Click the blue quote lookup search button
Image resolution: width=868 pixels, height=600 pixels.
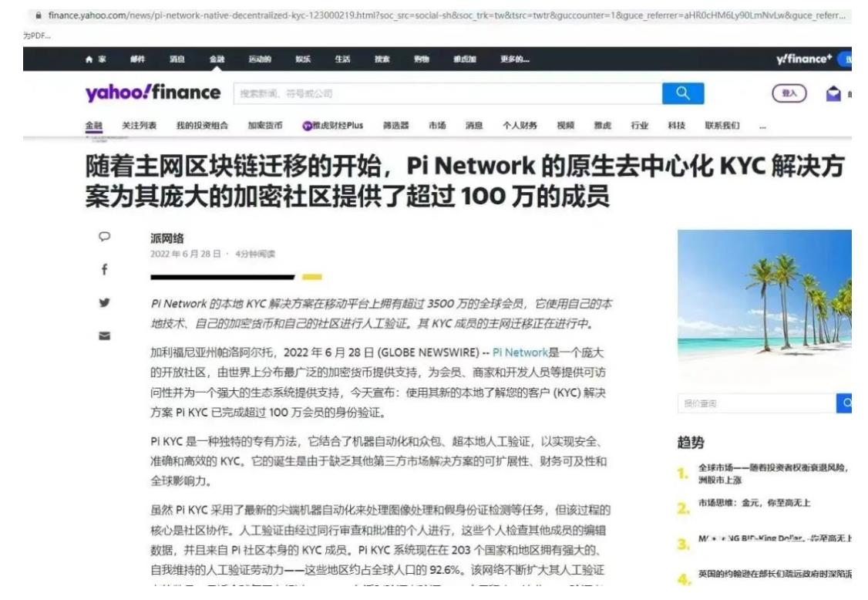point(844,403)
